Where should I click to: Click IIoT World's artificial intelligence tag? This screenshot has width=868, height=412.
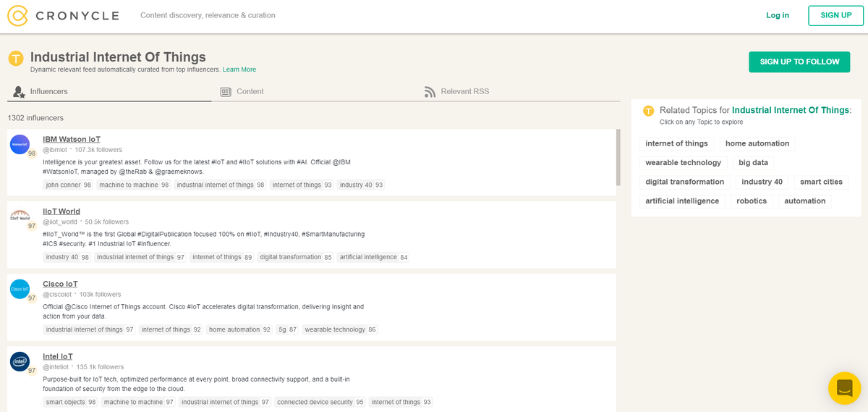pyautogui.click(x=373, y=258)
